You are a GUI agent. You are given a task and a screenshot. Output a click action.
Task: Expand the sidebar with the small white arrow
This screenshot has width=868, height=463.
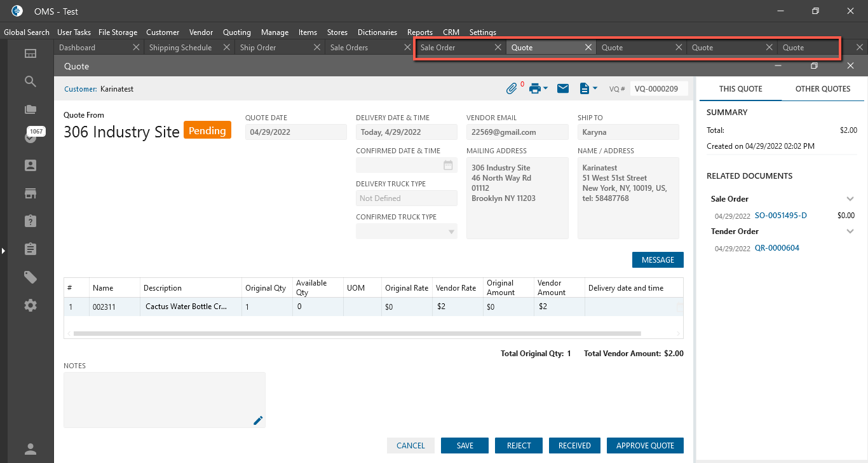pos(3,251)
